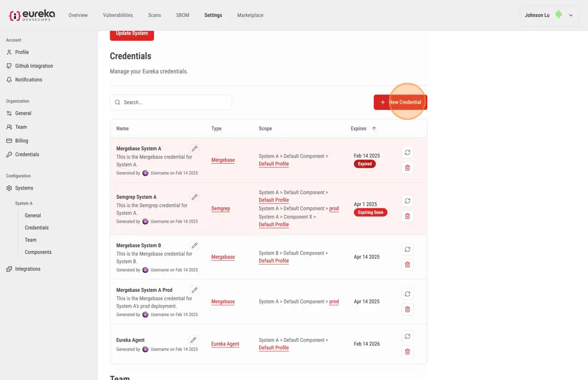
Task: Go to Billing in the sidebar
Action: (x=22, y=141)
